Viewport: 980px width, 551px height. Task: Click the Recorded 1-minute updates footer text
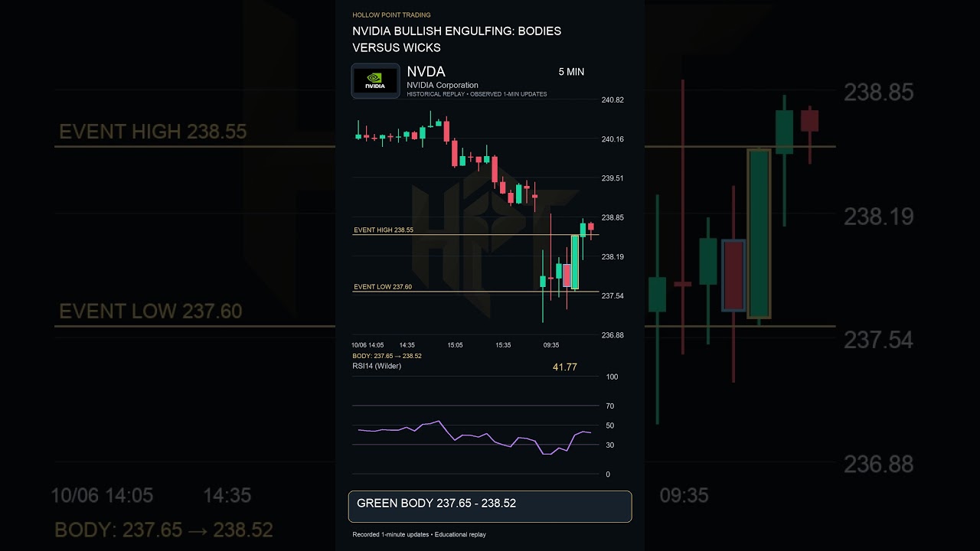click(x=419, y=535)
